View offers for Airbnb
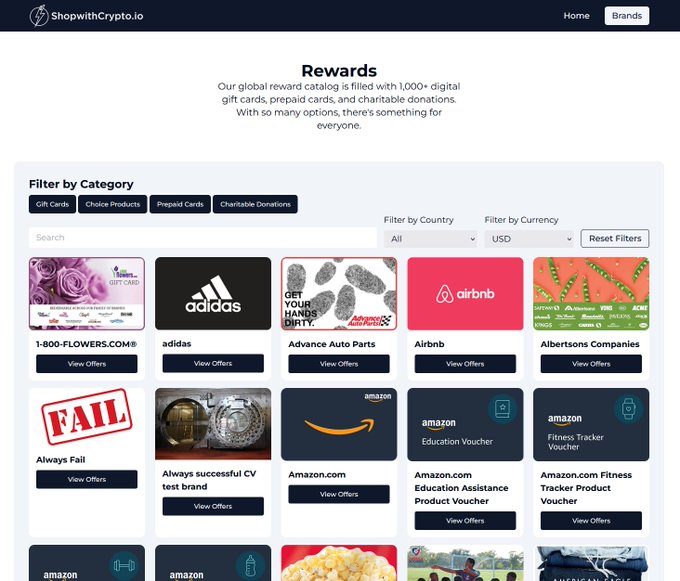Viewport: 680px width, 581px height. point(465,364)
